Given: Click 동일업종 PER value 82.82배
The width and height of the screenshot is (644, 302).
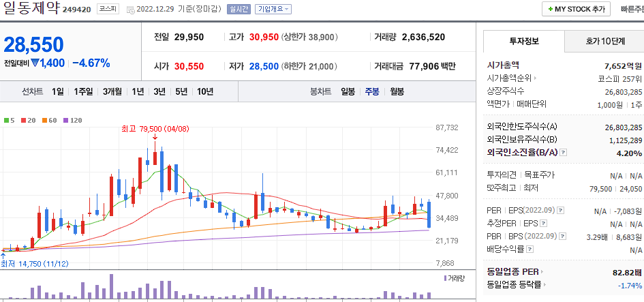Looking at the screenshot, I should click(627, 273).
